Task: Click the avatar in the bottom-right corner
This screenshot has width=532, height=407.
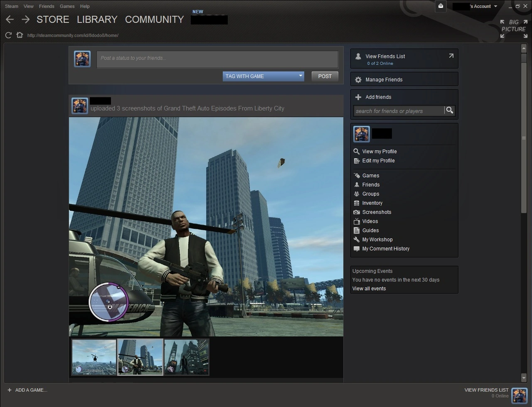Action: point(520,395)
